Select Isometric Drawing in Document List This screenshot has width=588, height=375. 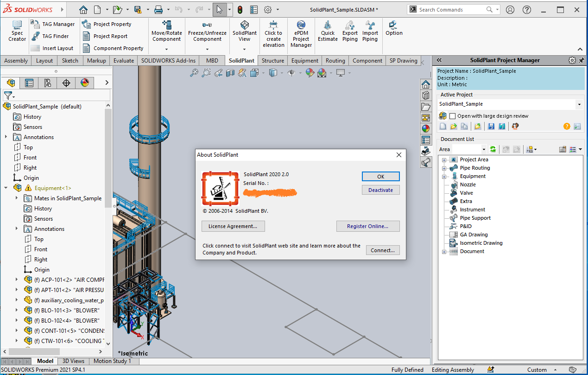481,243
